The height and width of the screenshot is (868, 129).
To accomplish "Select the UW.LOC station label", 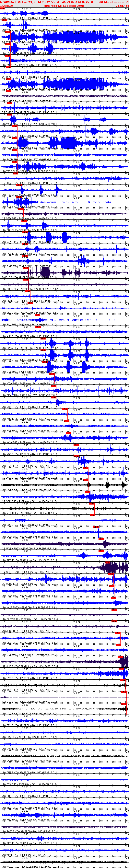I will click(29, 53).
